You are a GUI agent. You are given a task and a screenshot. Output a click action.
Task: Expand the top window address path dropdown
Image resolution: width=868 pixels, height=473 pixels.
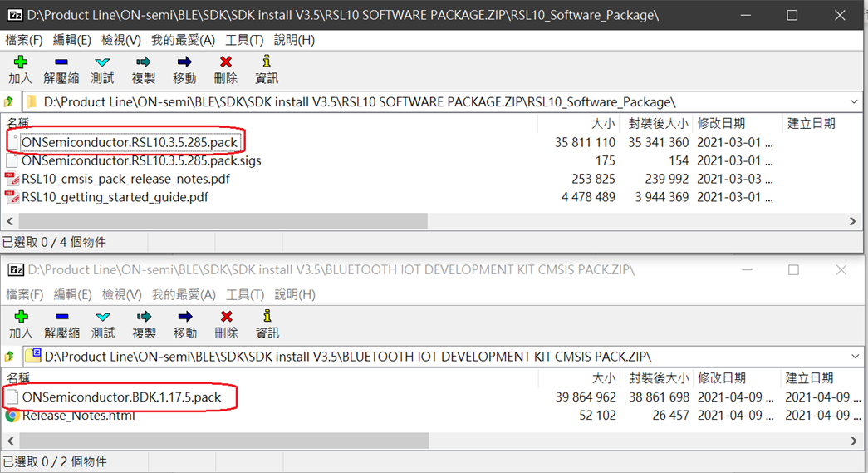pos(855,102)
